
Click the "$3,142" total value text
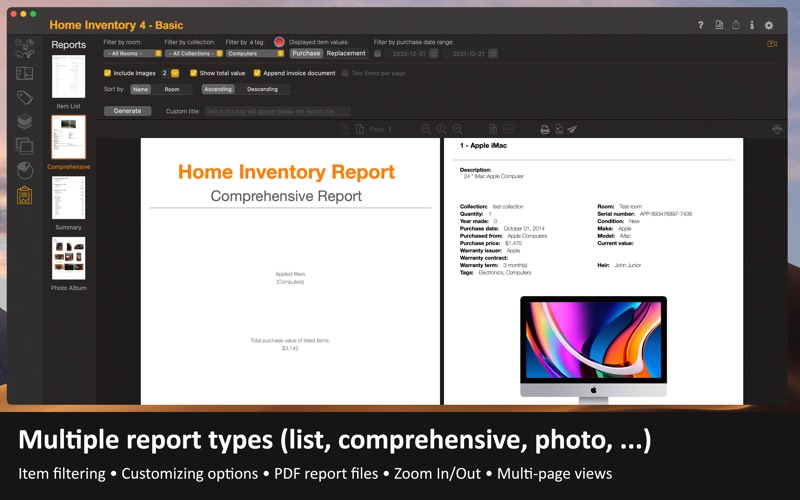[x=290, y=348]
